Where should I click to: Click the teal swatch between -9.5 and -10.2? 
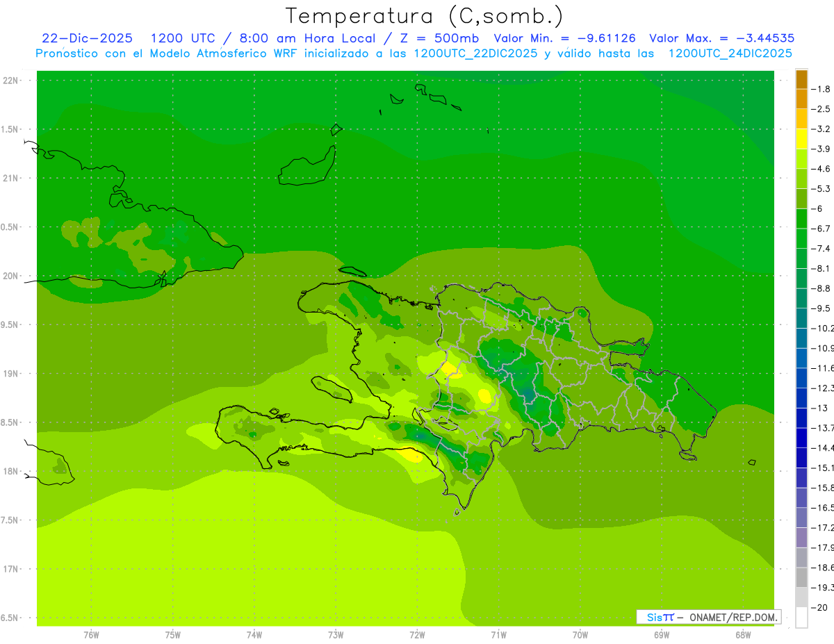pyautogui.click(x=802, y=318)
